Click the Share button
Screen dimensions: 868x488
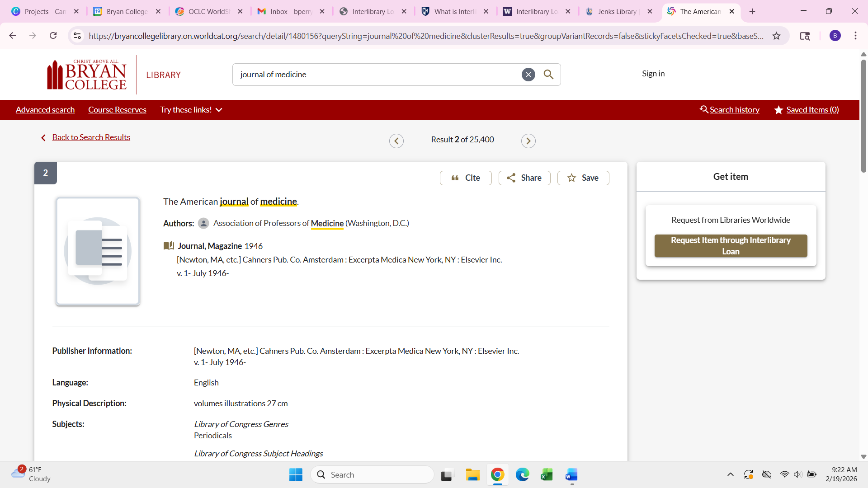point(524,178)
